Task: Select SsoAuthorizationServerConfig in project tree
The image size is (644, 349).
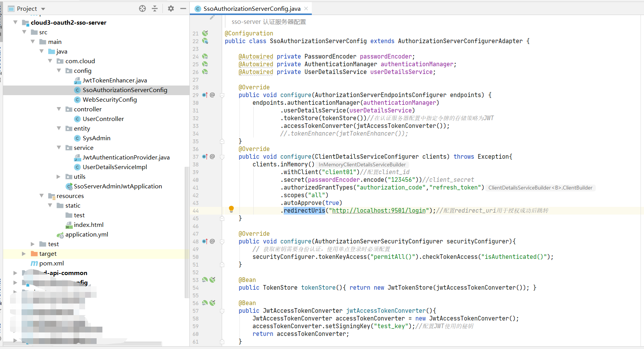Action: pyautogui.click(x=125, y=90)
